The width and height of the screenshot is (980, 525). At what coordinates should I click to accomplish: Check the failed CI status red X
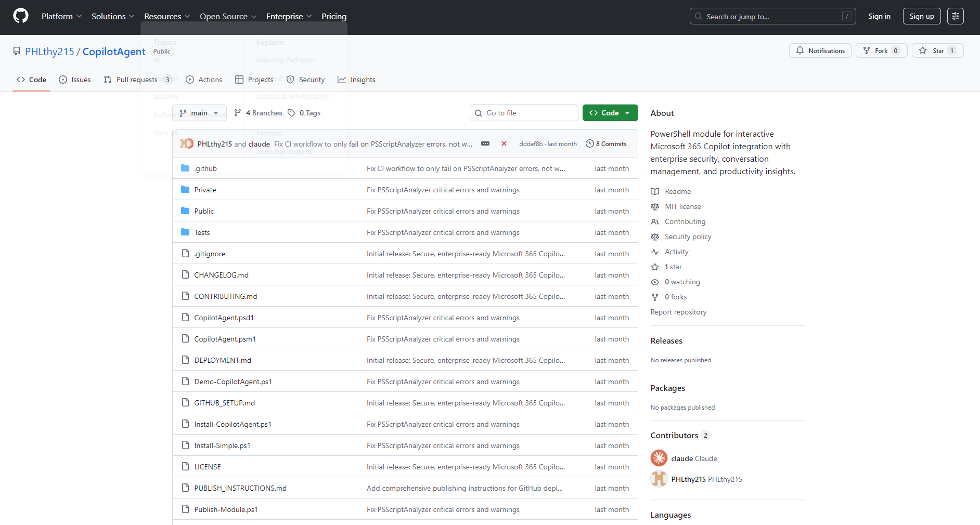click(504, 143)
